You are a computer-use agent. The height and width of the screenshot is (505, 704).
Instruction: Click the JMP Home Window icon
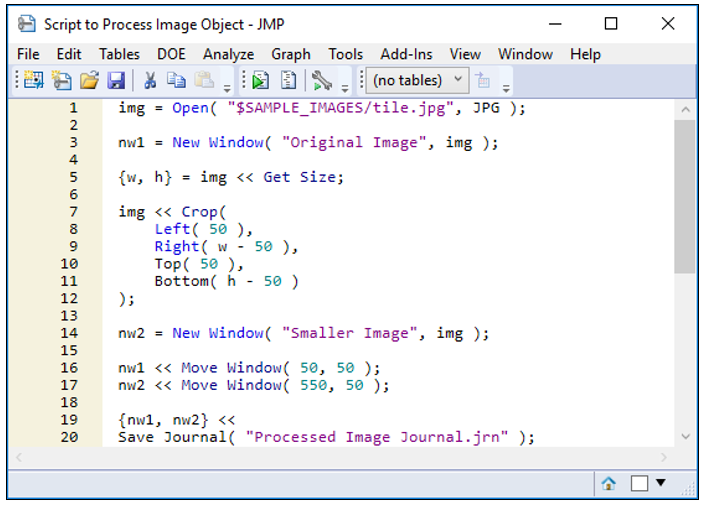(608, 483)
